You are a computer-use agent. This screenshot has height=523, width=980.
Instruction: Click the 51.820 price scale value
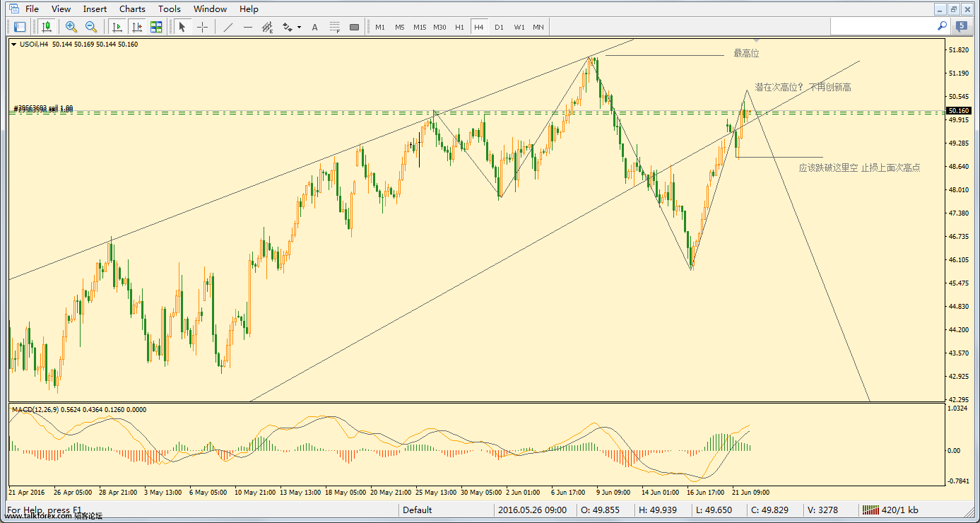(x=959, y=50)
